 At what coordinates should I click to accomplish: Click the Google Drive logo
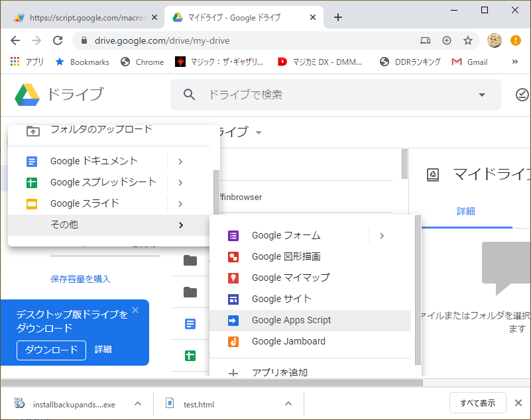click(x=27, y=95)
